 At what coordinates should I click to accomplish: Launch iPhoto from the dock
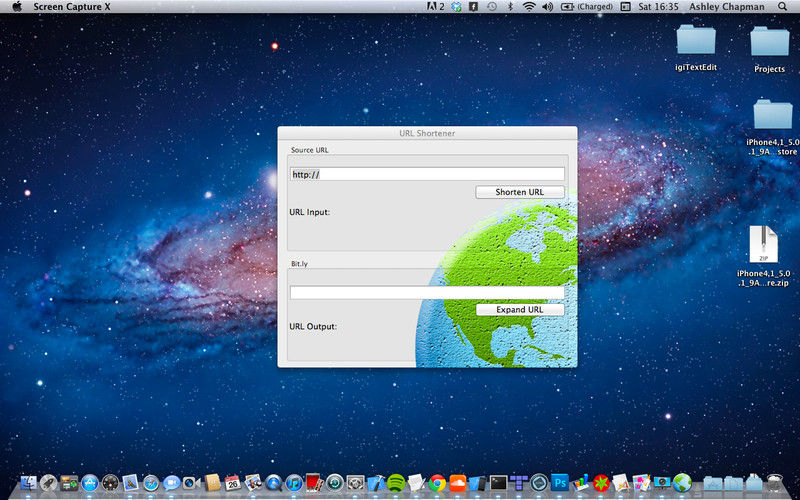click(x=253, y=483)
